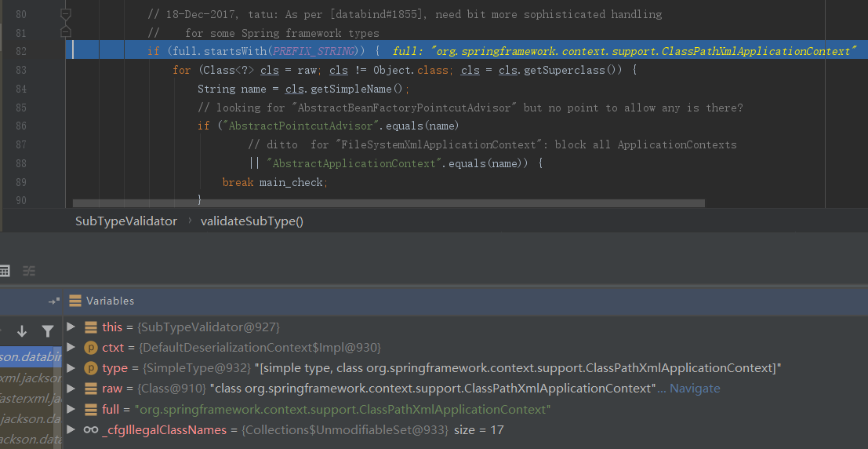Click the glasses icon beside _cfgIllegalClassNames

91,429
